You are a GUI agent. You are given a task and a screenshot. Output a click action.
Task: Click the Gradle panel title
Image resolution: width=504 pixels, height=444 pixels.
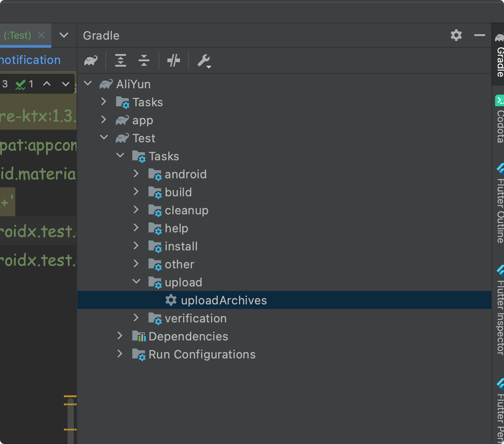101,36
